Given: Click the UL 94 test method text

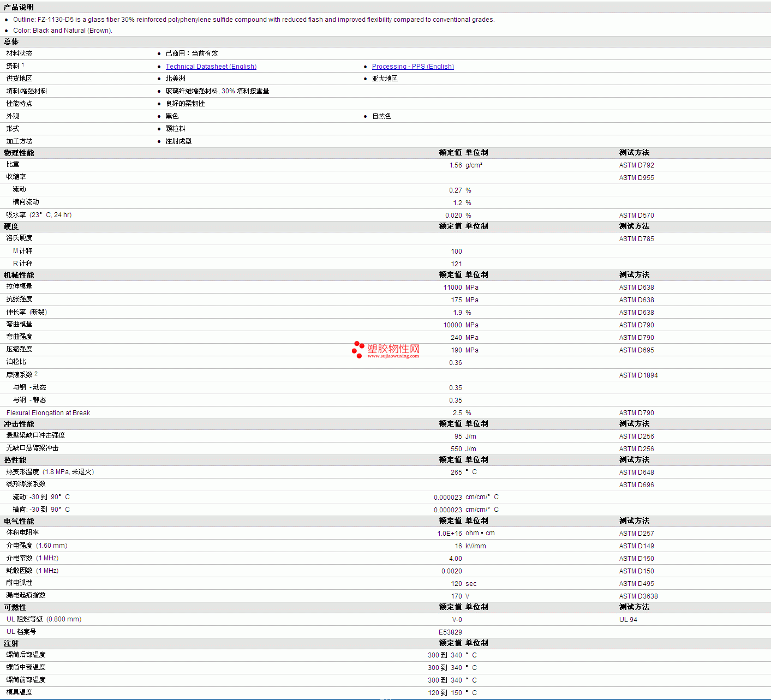Looking at the screenshot, I should 628,620.
